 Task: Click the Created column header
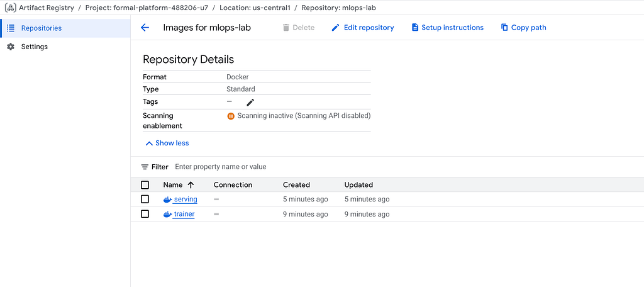pyautogui.click(x=297, y=184)
